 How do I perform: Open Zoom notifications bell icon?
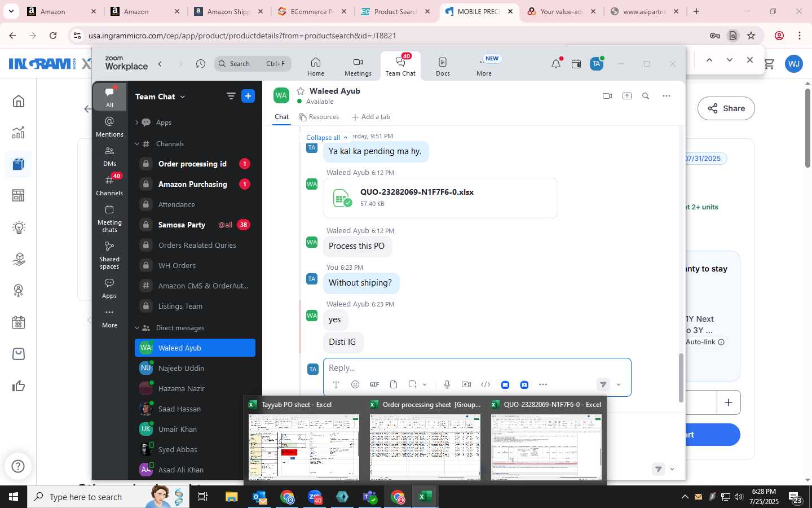point(556,64)
